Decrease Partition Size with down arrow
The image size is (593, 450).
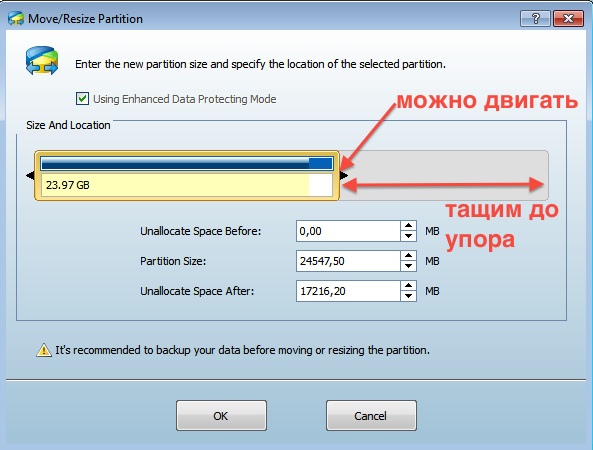click(408, 266)
